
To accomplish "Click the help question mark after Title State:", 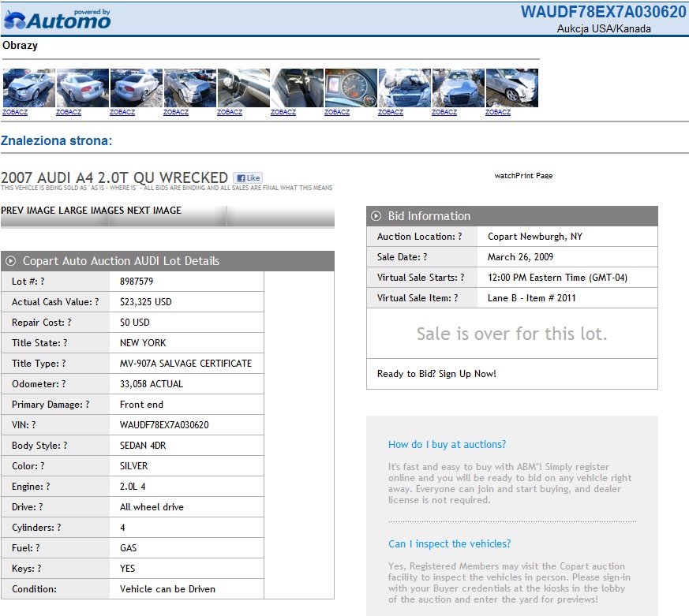I will (65, 343).
